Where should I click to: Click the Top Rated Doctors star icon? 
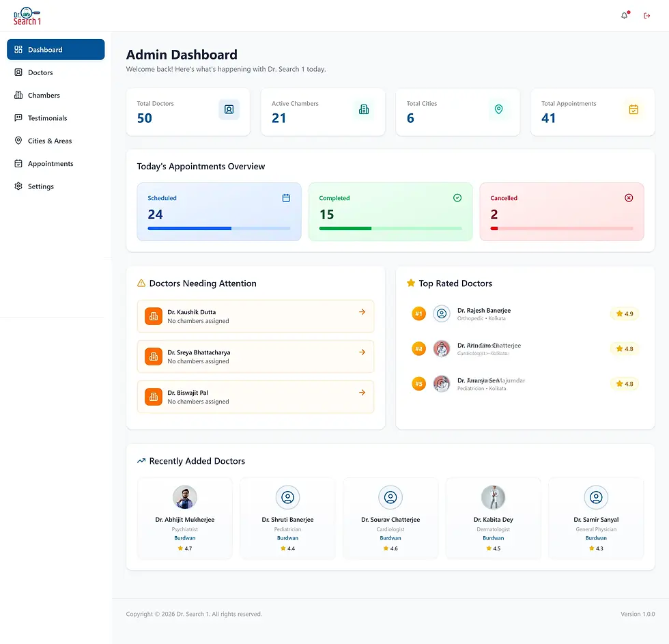(411, 283)
